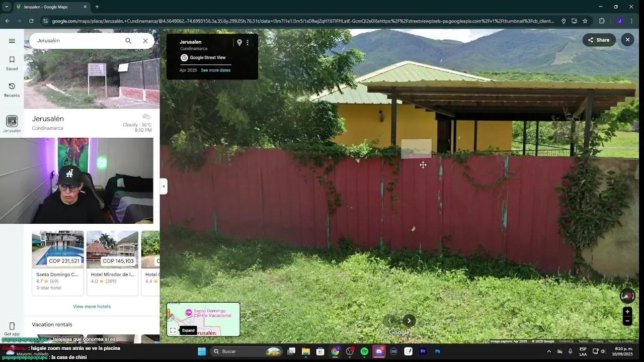This screenshot has width=644, height=362.
Task: Click the minimap fullscreen icon
Action: pyautogui.click(x=173, y=330)
